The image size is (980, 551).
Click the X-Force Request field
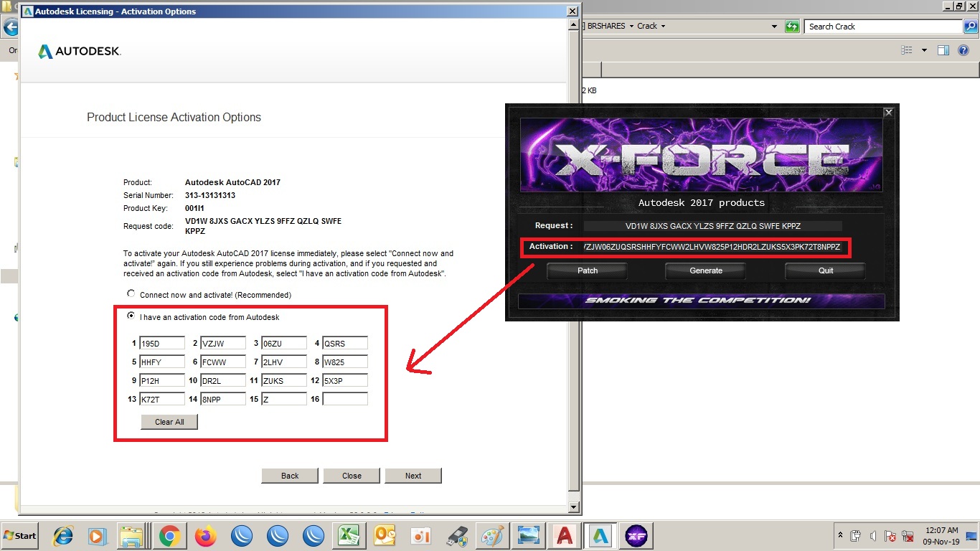point(712,226)
